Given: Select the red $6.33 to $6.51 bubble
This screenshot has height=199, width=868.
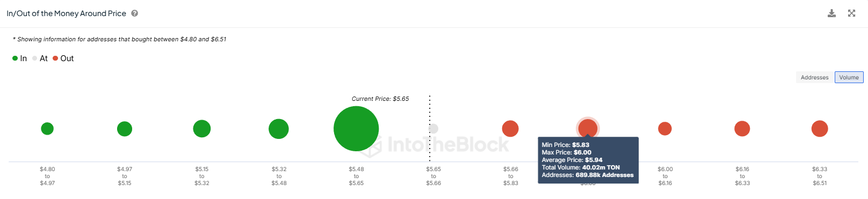Looking at the screenshot, I should click(x=820, y=129).
